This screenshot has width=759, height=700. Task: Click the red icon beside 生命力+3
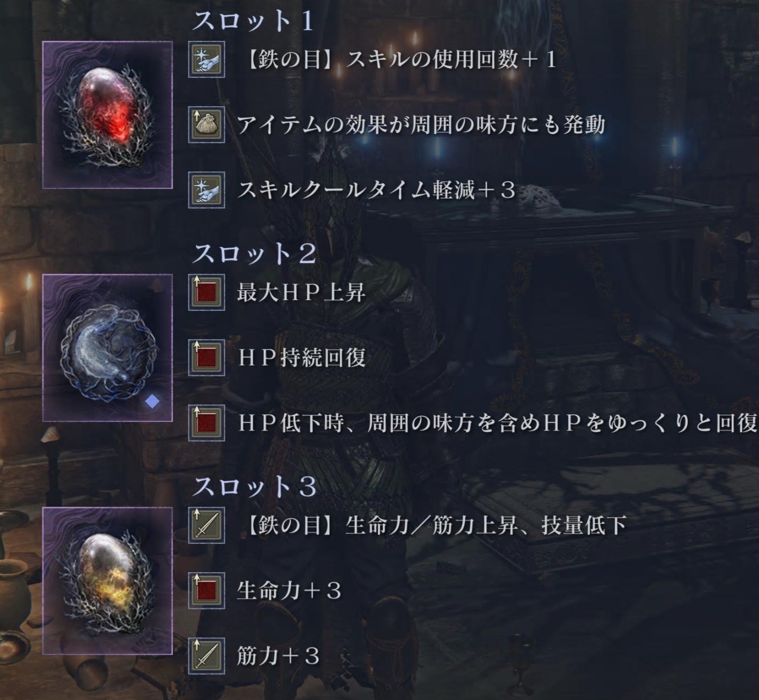point(207,591)
